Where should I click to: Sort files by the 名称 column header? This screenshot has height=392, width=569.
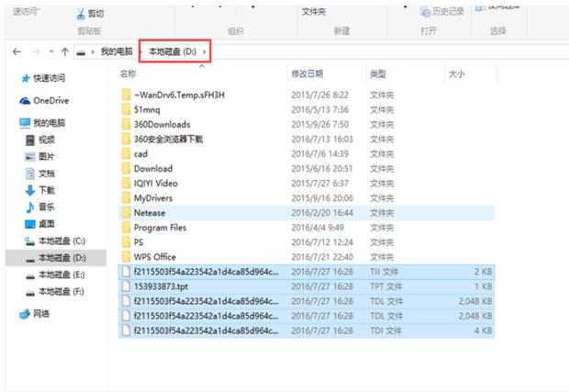[x=128, y=73]
